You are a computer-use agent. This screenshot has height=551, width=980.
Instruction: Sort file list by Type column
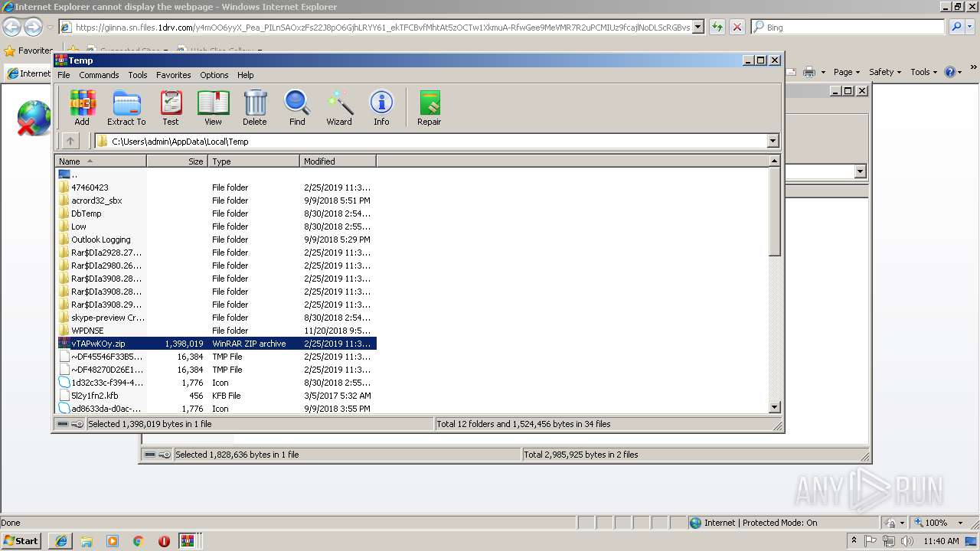point(253,161)
